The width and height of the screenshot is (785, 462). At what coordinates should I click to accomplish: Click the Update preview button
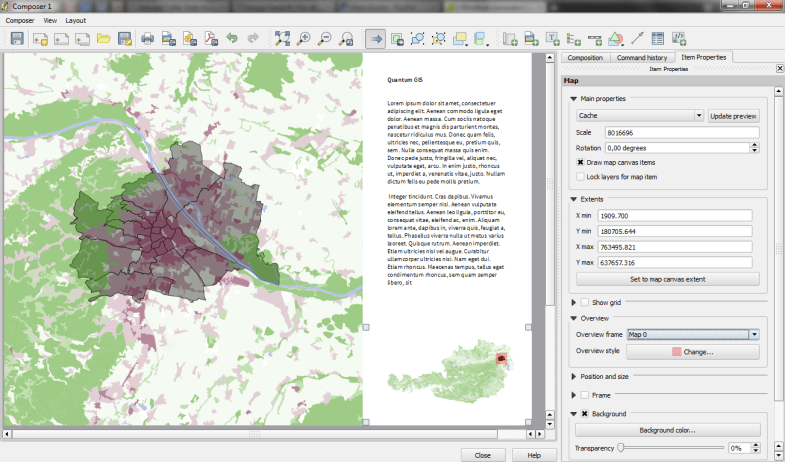(x=733, y=116)
